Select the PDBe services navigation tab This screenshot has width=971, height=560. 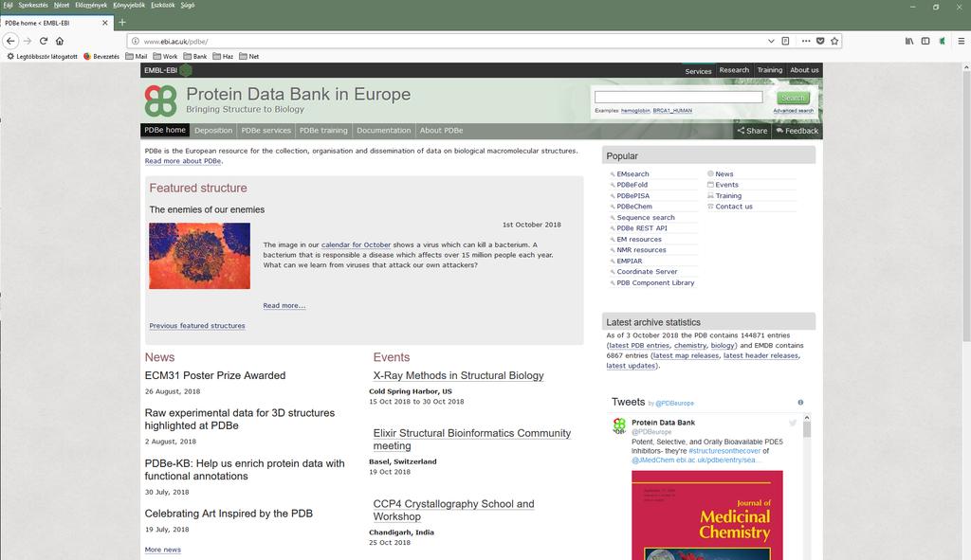[266, 131]
